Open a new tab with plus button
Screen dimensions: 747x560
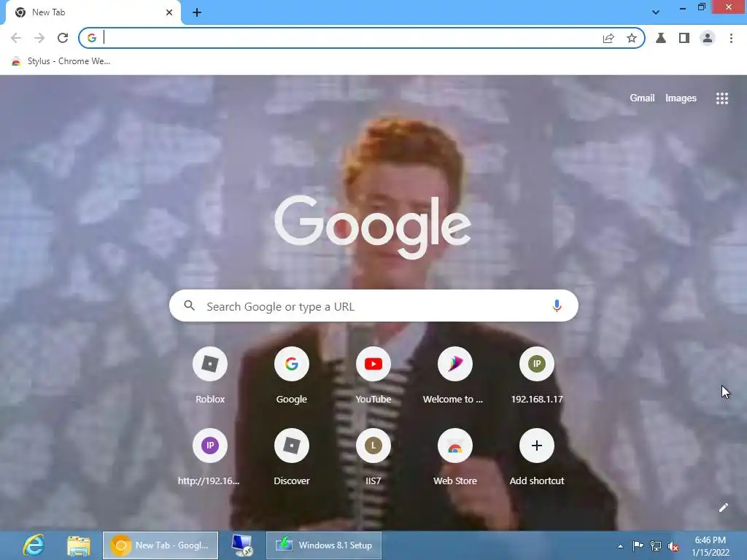197,13
